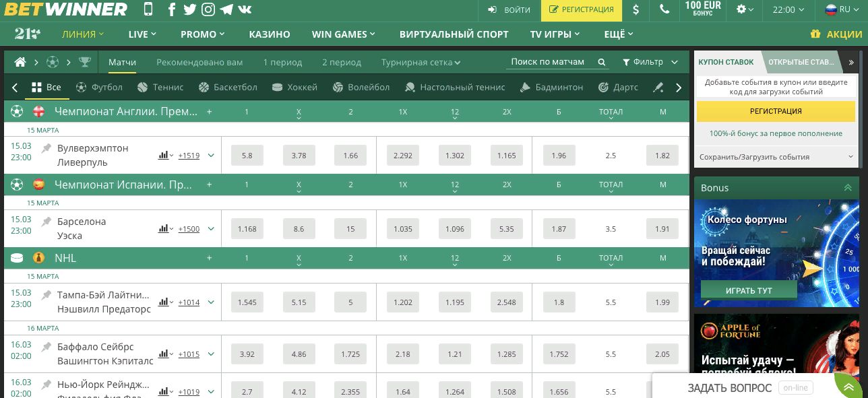Open the Telegram channel icon
Image resolution: width=868 pixels, height=398 pixels.
(226, 9)
